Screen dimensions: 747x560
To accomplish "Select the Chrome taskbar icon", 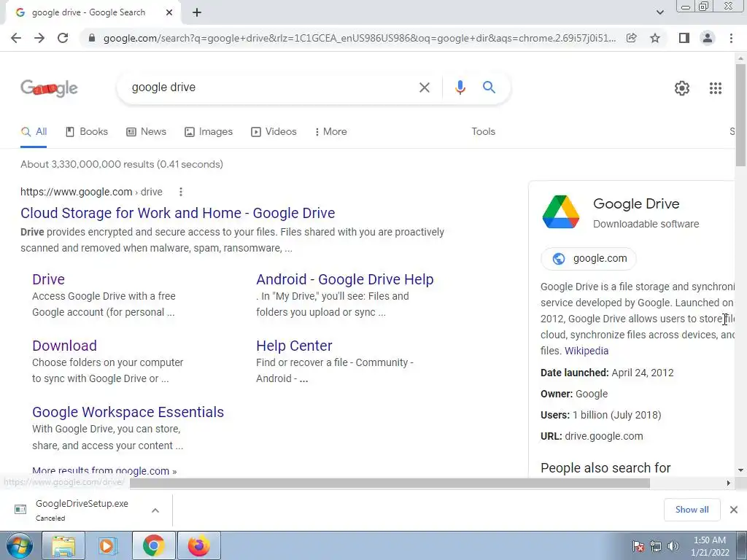I will pyautogui.click(x=153, y=545).
